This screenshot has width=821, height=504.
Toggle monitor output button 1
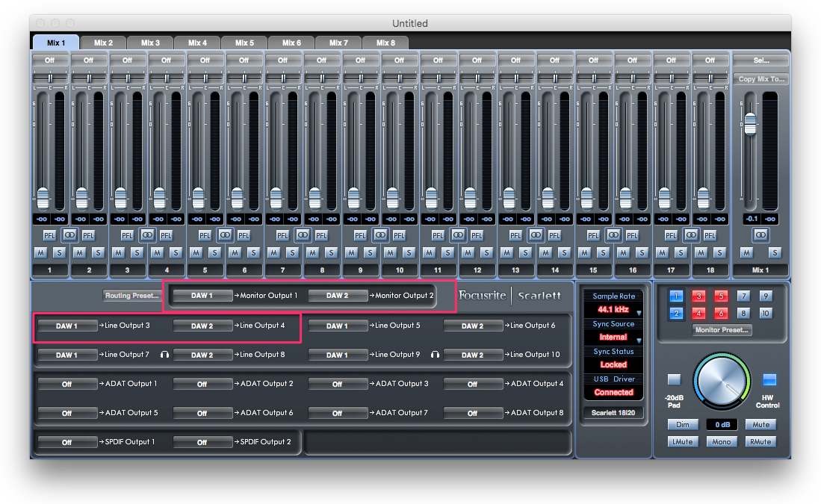coord(676,296)
